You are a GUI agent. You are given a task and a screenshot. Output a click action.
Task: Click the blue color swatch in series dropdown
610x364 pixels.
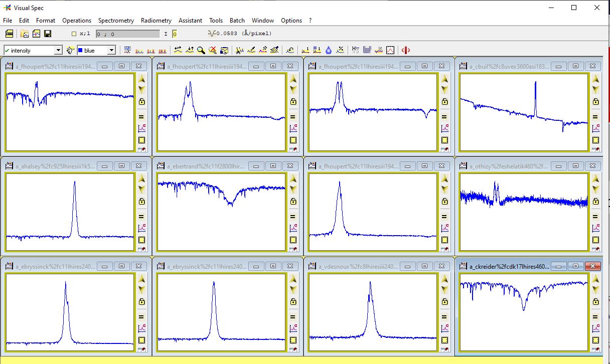80,50
